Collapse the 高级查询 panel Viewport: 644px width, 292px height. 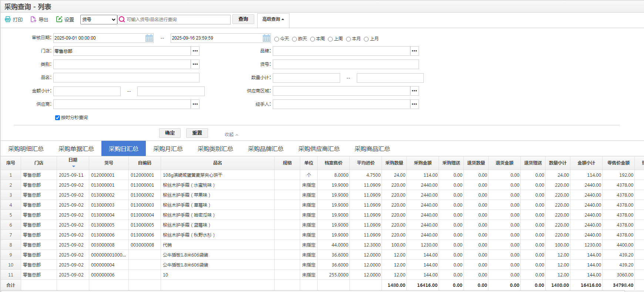(x=273, y=19)
